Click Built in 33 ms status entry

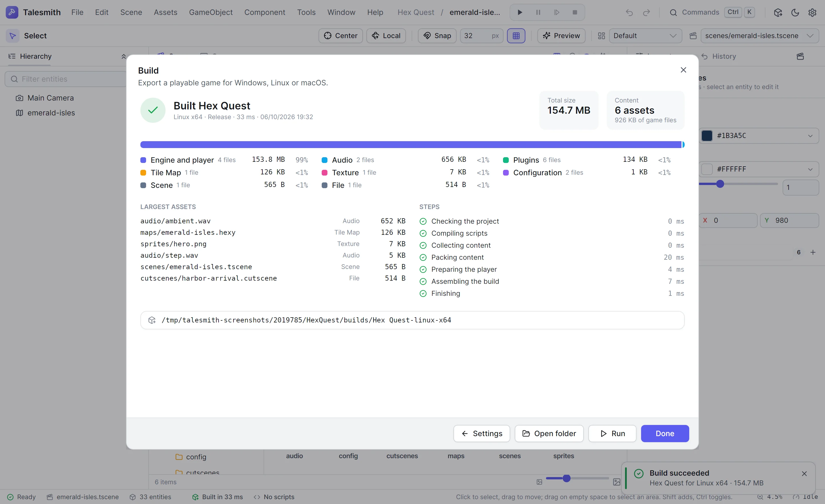coord(217,497)
